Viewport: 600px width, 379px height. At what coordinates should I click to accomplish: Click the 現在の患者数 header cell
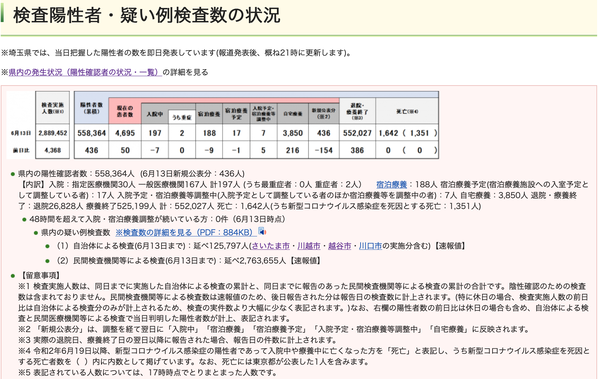point(125,111)
